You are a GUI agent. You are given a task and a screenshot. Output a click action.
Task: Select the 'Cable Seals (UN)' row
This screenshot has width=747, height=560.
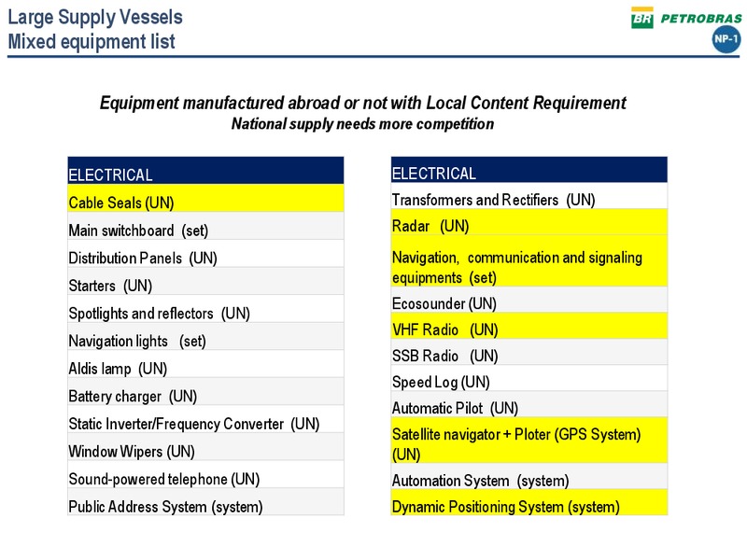(x=205, y=198)
